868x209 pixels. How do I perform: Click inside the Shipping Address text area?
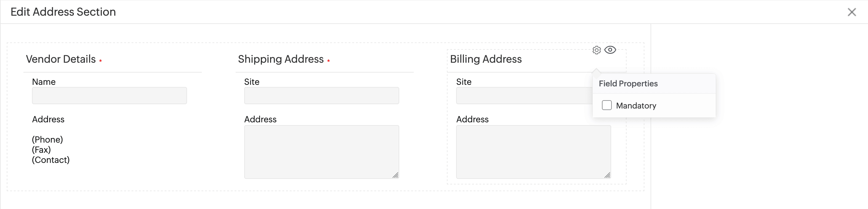(x=321, y=152)
